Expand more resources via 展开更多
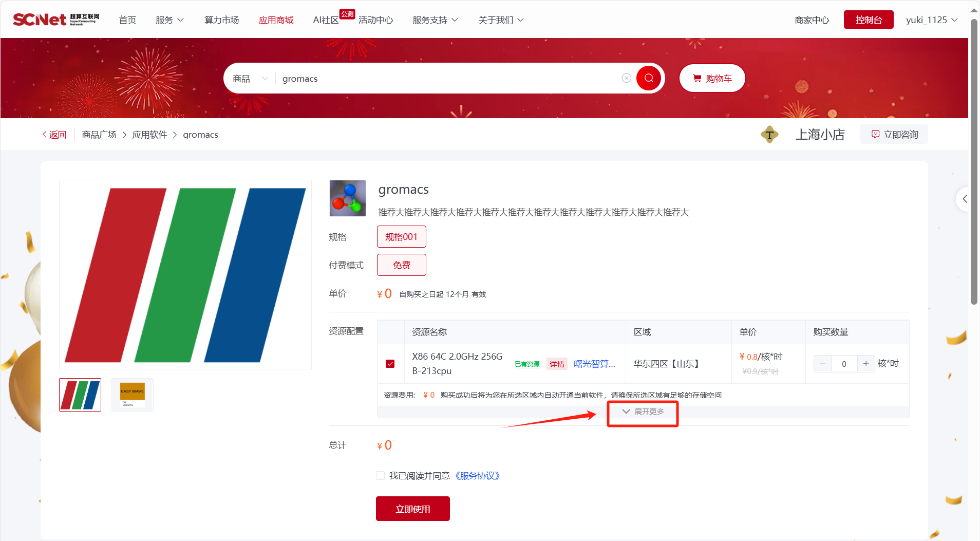This screenshot has width=980, height=541. pos(643,412)
